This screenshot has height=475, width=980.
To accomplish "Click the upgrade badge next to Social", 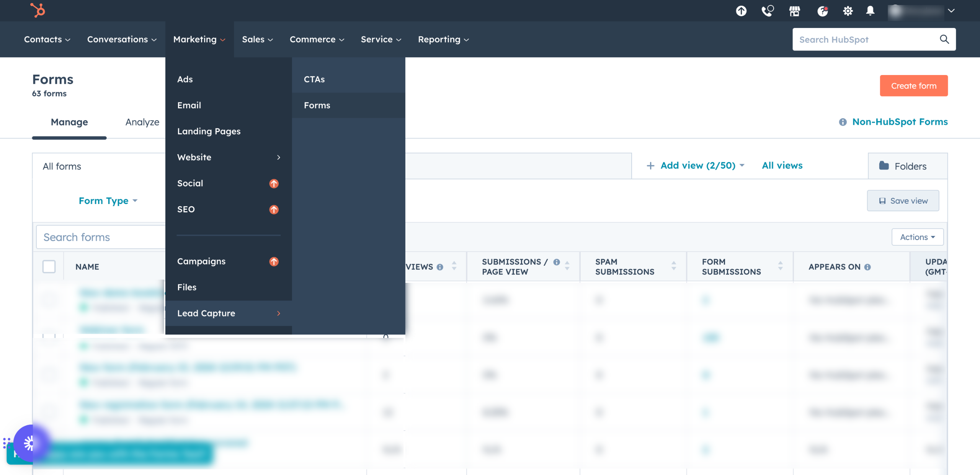I will tap(274, 183).
